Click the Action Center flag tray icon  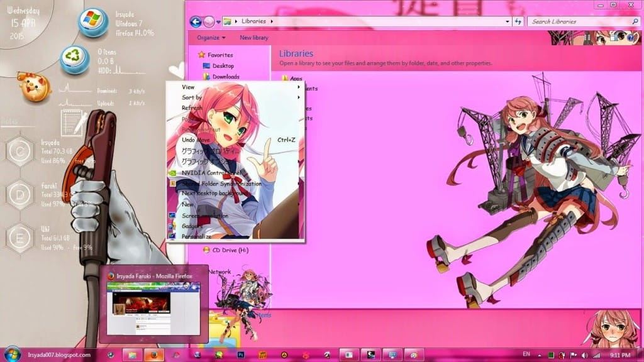tap(574, 355)
